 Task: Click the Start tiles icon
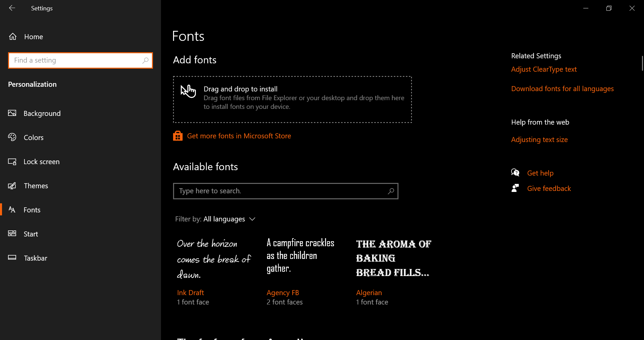point(12,233)
